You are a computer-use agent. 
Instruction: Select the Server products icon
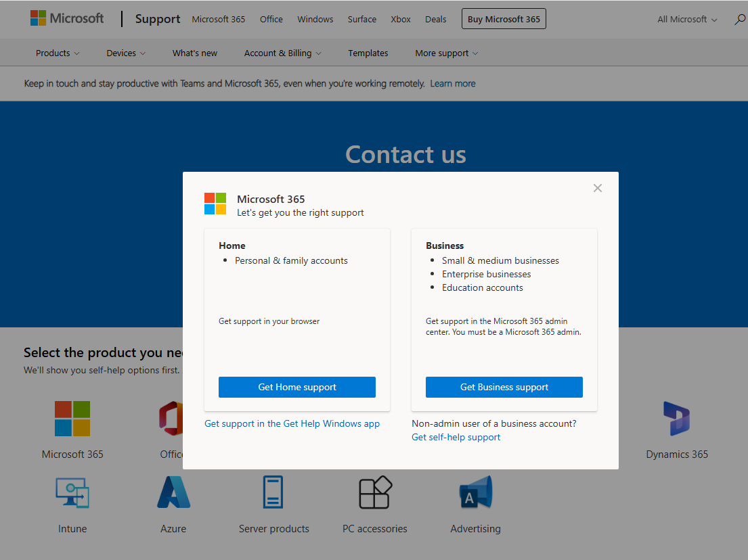(273, 492)
